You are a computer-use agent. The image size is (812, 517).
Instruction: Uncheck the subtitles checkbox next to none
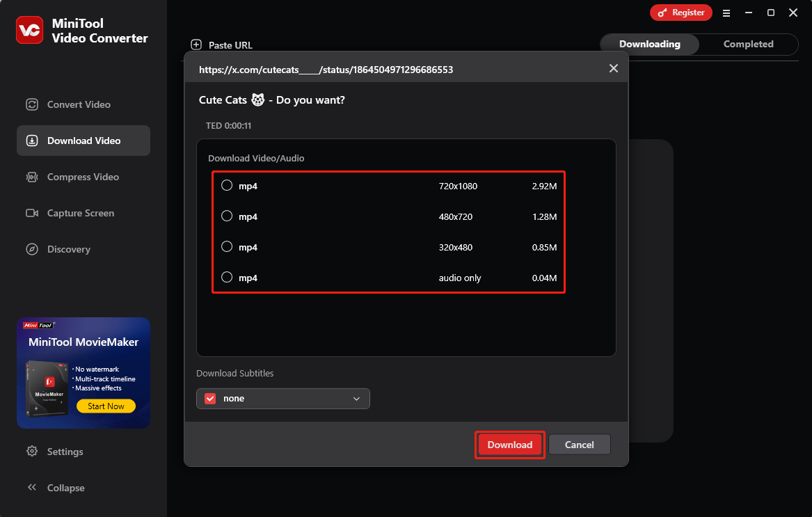tap(210, 399)
